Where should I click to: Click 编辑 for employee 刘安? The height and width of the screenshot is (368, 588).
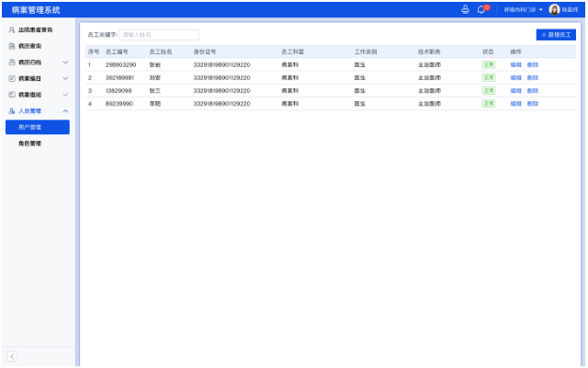[x=515, y=78]
